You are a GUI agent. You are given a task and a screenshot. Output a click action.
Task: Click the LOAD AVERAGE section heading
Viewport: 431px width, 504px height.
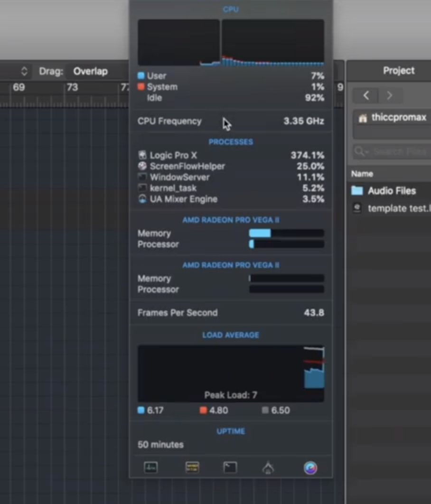point(231,335)
